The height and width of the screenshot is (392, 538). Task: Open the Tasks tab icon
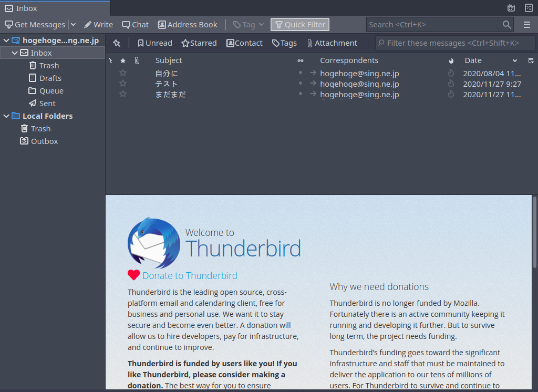coord(529,8)
